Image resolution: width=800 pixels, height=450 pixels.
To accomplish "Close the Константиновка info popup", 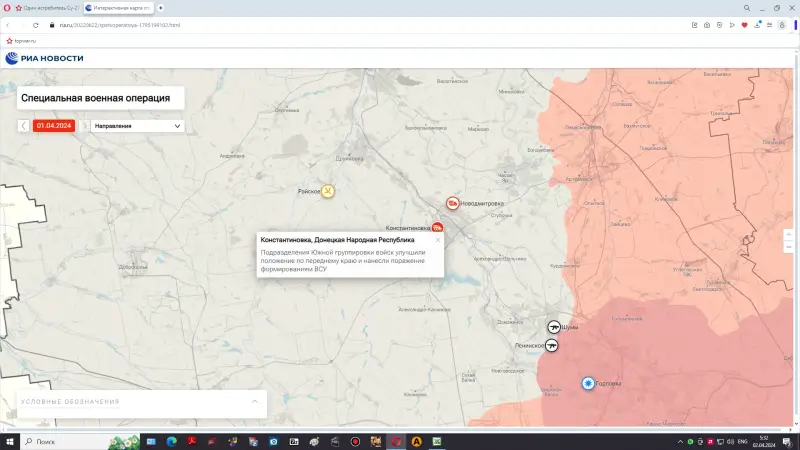I will 437,240.
